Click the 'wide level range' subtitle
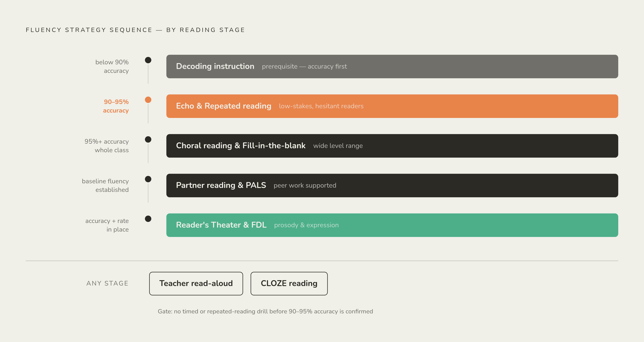The height and width of the screenshot is (342, 644). pos(338,146)
